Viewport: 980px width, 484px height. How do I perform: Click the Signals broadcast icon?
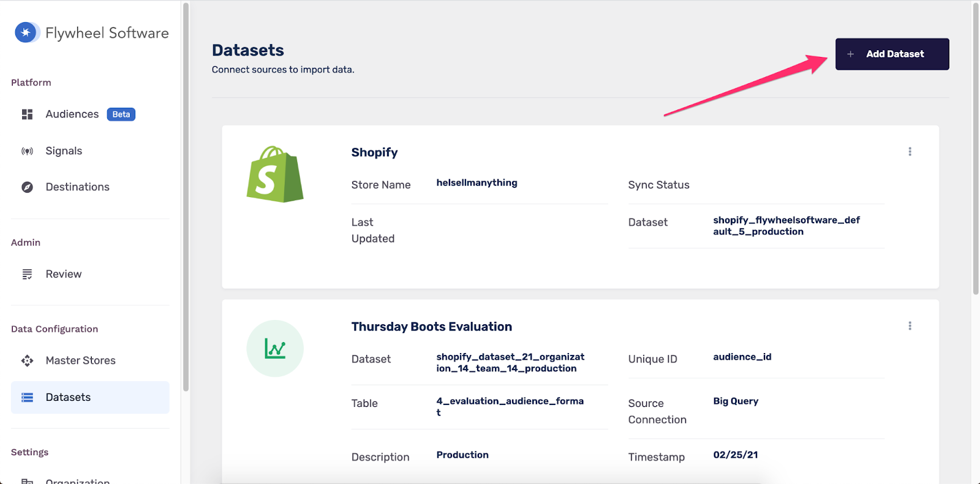click(27, 151)
